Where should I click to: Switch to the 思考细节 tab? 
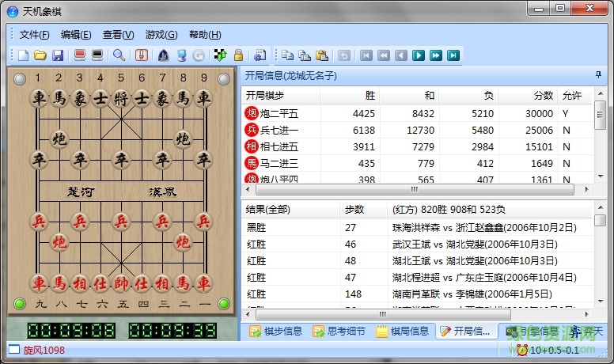[x=339, y=332]
